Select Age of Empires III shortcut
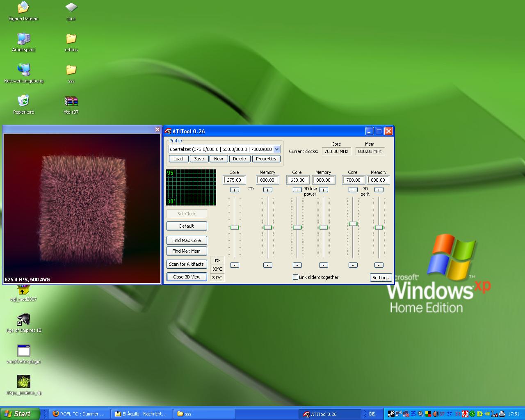This screenshot has width=525, height=420. tap(23, 323)
